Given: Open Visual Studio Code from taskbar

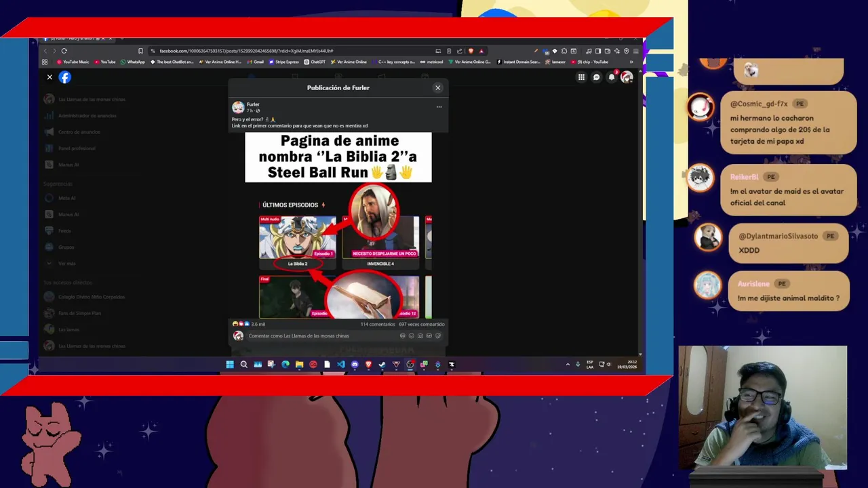Looking at the screenshot, I should point(341,365).
